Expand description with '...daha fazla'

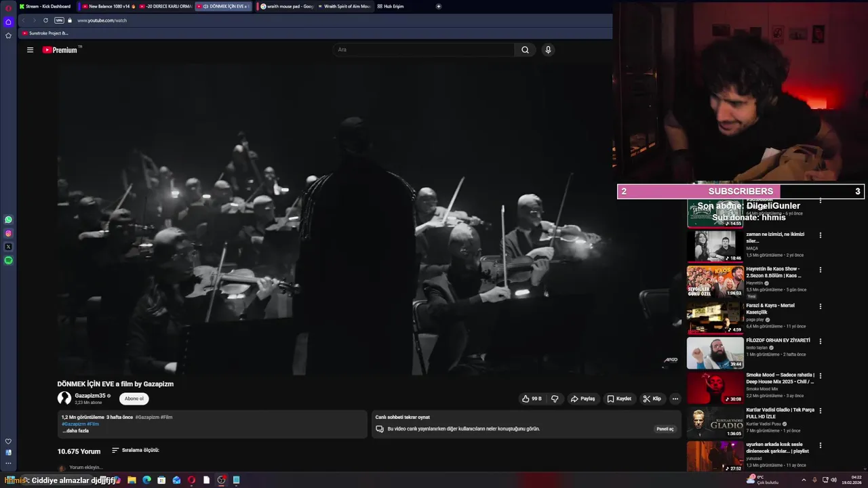[x=75, y=430]
